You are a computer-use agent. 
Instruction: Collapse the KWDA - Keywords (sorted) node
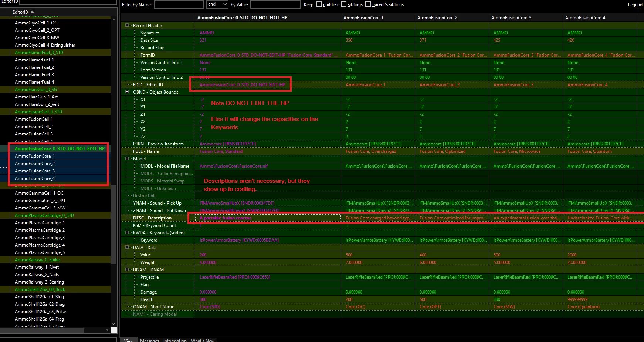coord(127,233)
